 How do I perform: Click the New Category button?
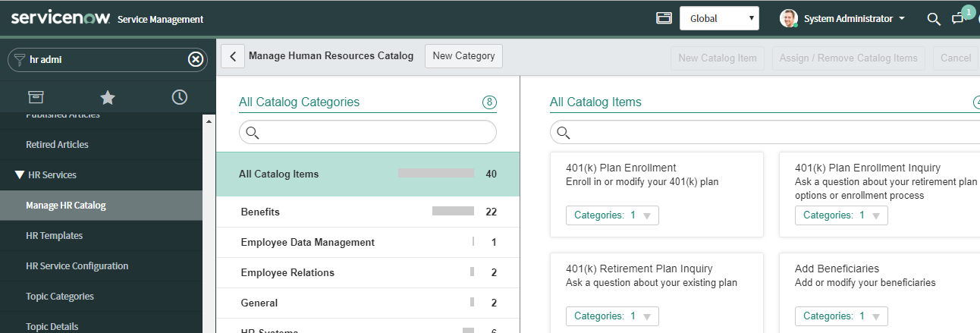(463, 56)
